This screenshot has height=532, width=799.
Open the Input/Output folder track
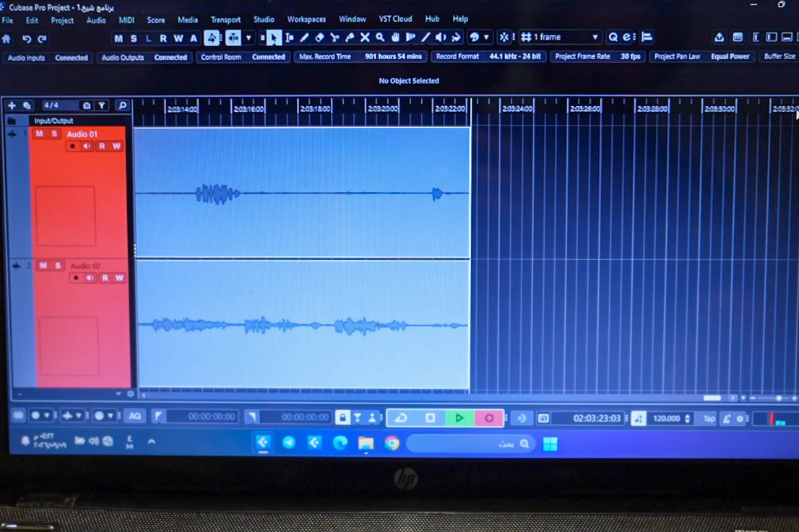tap(53, 121)
